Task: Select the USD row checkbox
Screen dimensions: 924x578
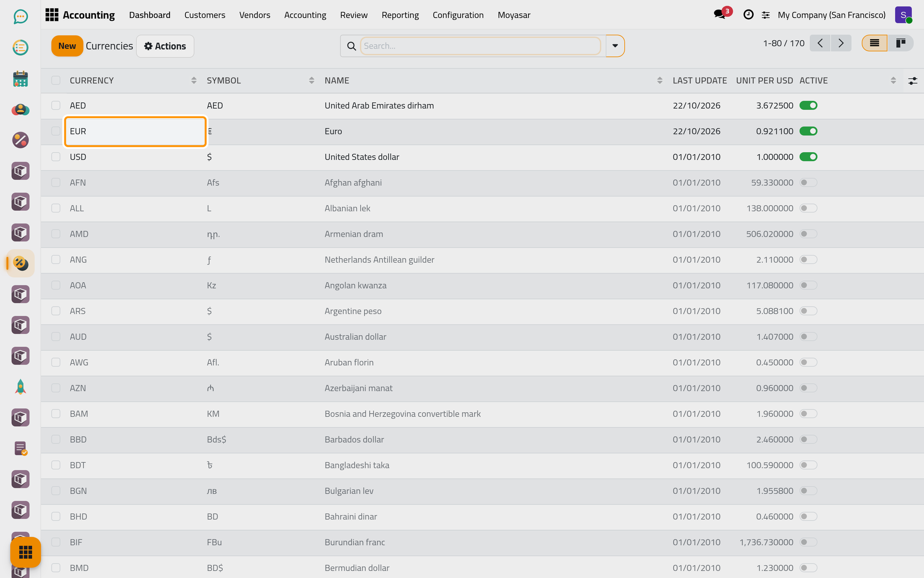Action: tap(56, 157)
